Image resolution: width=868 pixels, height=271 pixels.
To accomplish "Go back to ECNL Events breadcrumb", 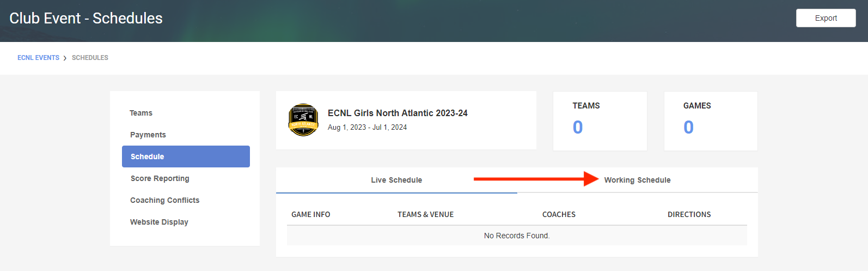I will point(38,58).
